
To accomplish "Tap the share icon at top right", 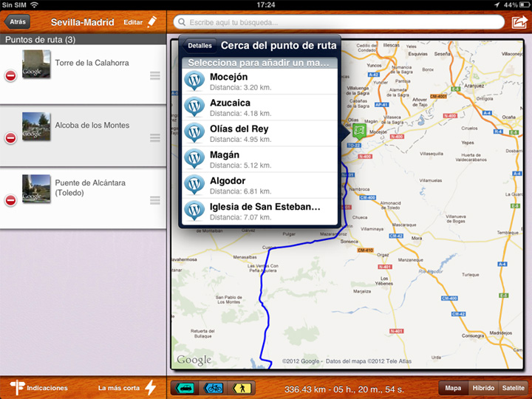I will click(x=518, y=22).
